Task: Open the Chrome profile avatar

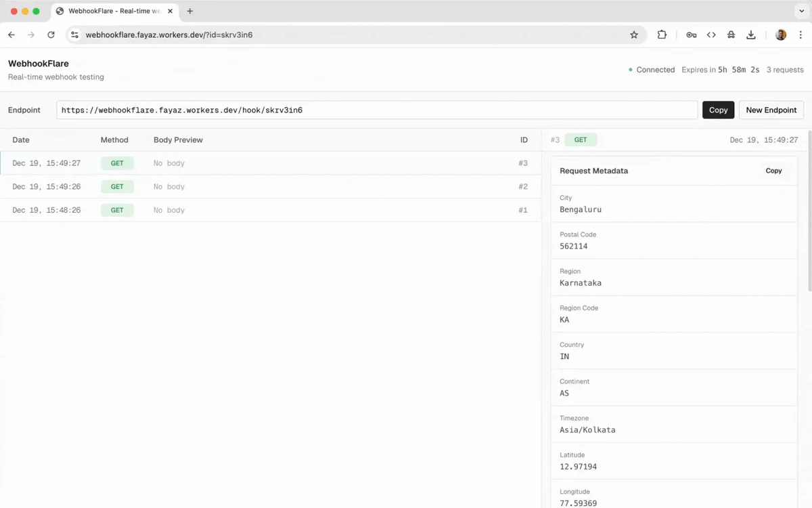Action: point(781,35)
